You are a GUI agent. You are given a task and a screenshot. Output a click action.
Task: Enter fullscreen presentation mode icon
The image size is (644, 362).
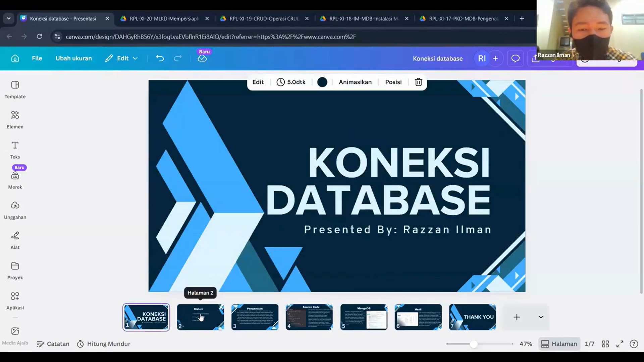pos(620,344)
